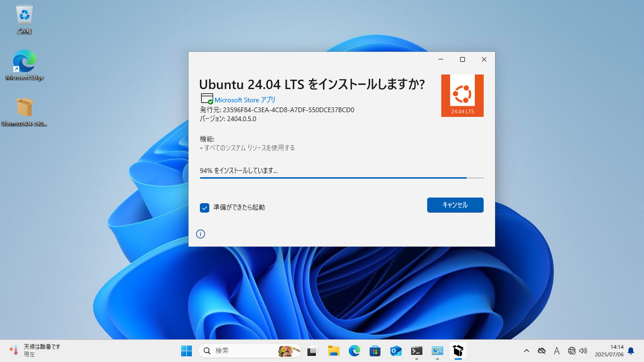Click the volume speaker tray icon
644x362 pixels.
tap(584, 351)
